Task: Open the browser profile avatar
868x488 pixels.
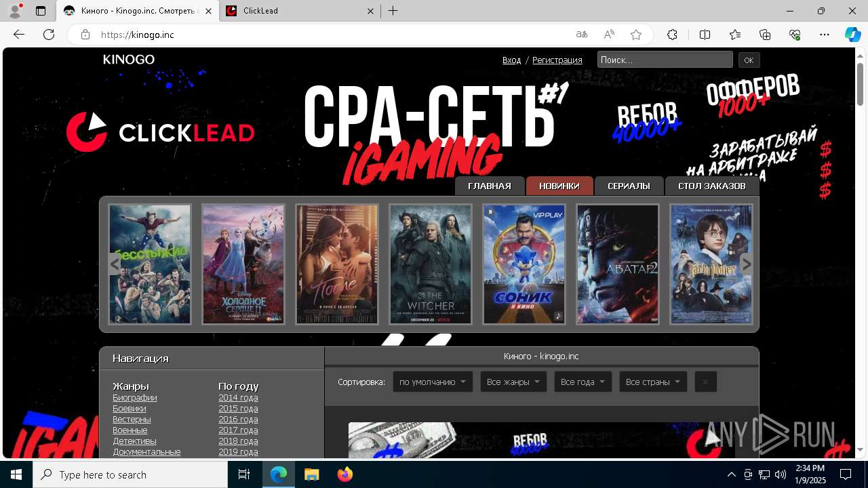Action: coord(14,11)
